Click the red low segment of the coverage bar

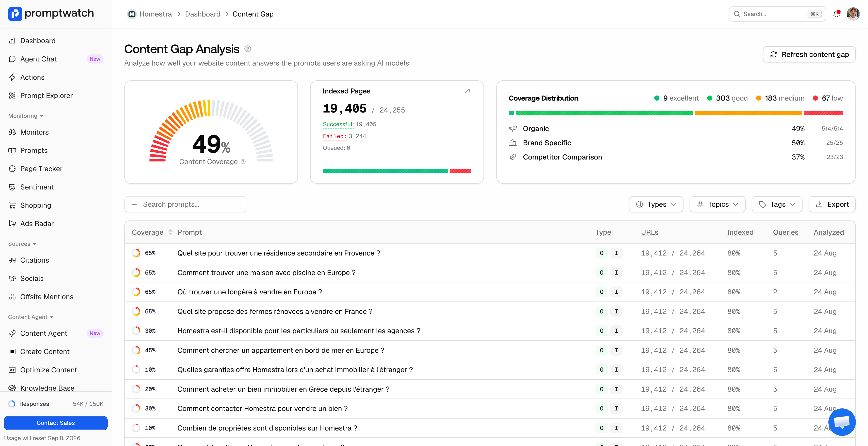click(823, 113)
